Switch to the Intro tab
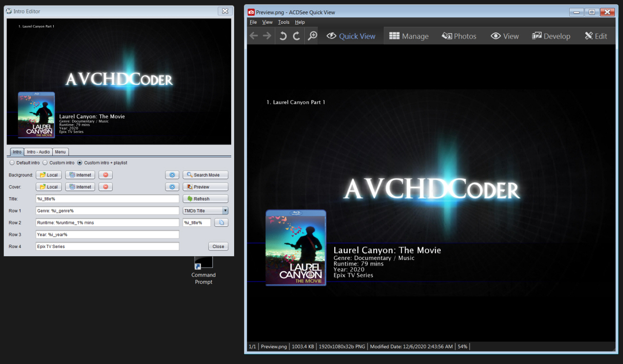623x364 pixels. click(x=17, y=152)
